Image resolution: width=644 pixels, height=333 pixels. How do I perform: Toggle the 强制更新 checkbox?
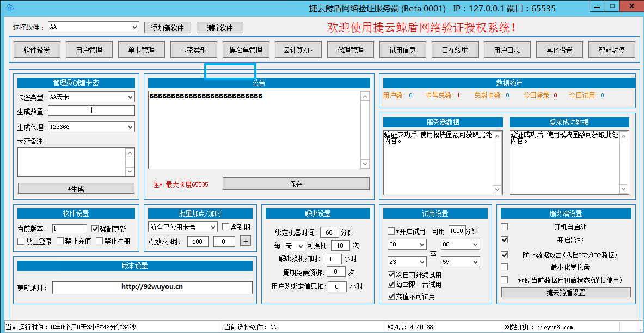click(x=95, y=229)
